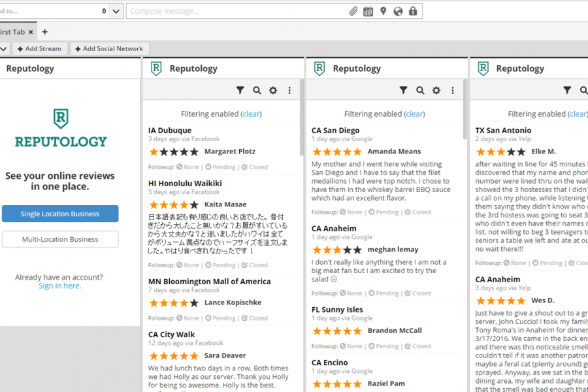Choose Multi-Location Business

click(x=60, y=239)
